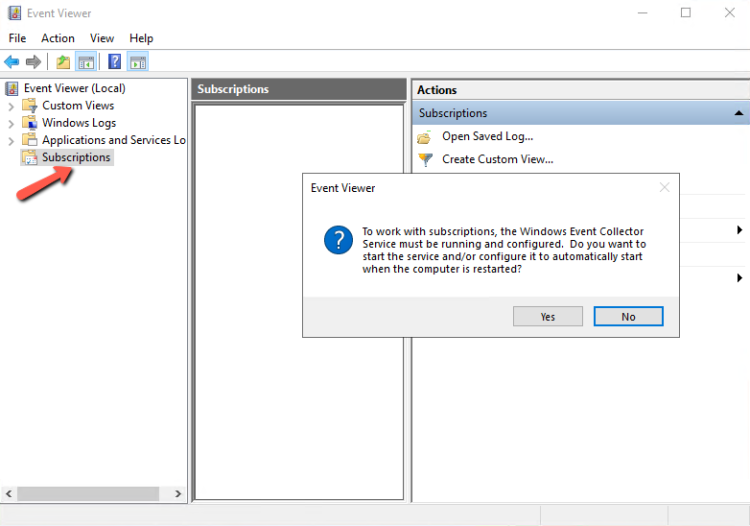The width and height of the screenshot is (750, 526).
Task: Click the Back arrow toolbar icon
Action: pyautogui.click(x=12, y=62)
